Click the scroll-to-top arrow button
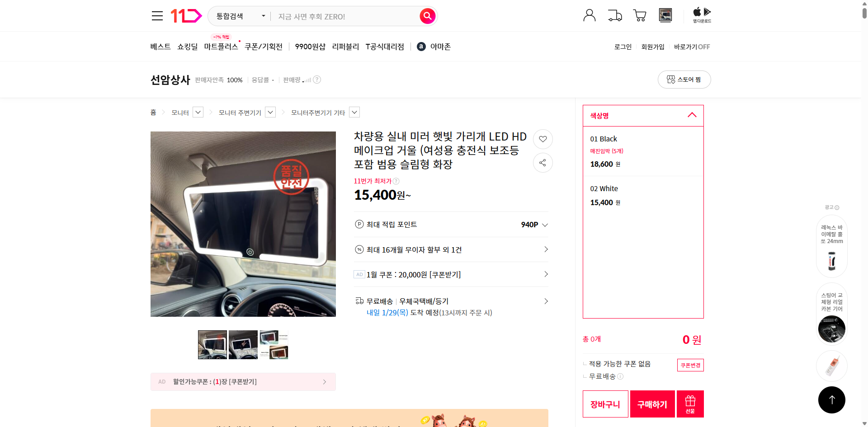Viewport: 868px width, 427px height. tap(831, 399)
